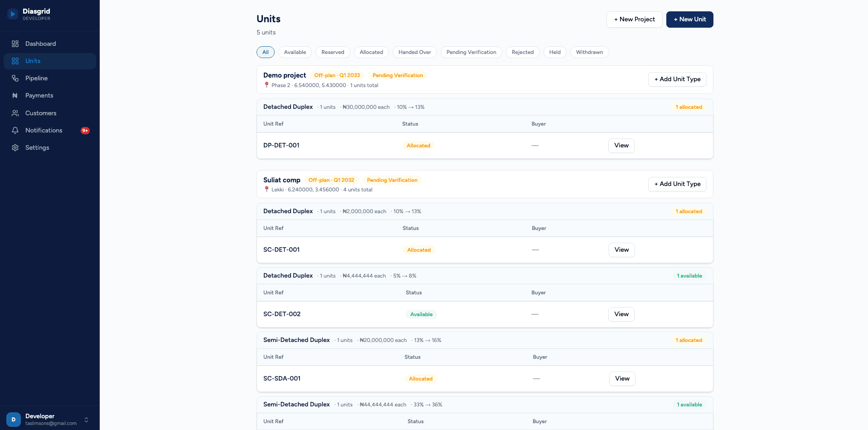The width and height of the screenshot is (868, 430).
Task: Show Handed Over units
Action: pos(415,52)
